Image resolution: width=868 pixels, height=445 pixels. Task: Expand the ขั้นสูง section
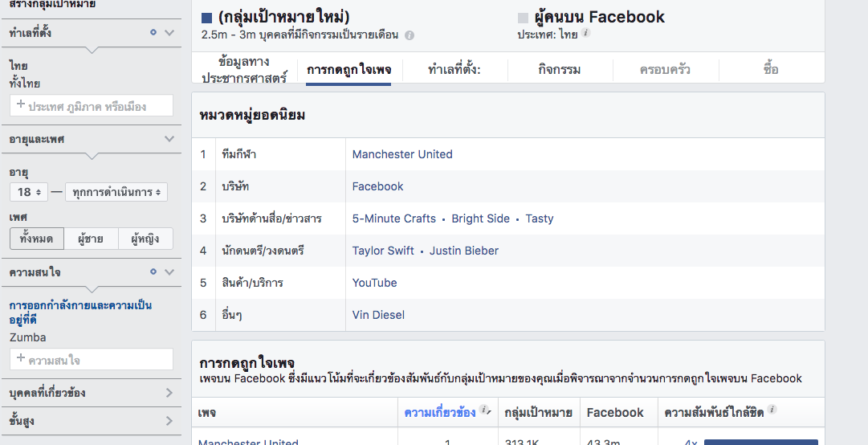(x=92, y=421)
